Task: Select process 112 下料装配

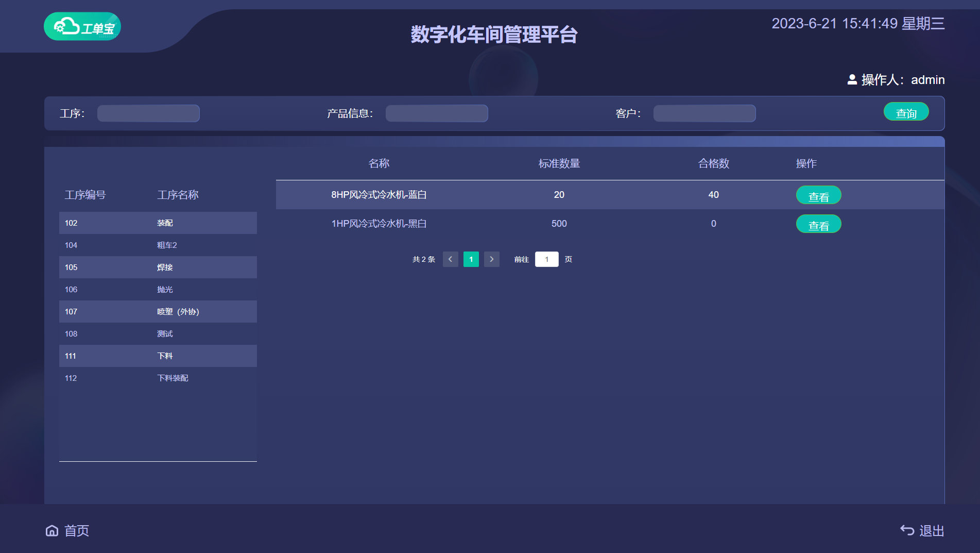Action: point(158,378)
